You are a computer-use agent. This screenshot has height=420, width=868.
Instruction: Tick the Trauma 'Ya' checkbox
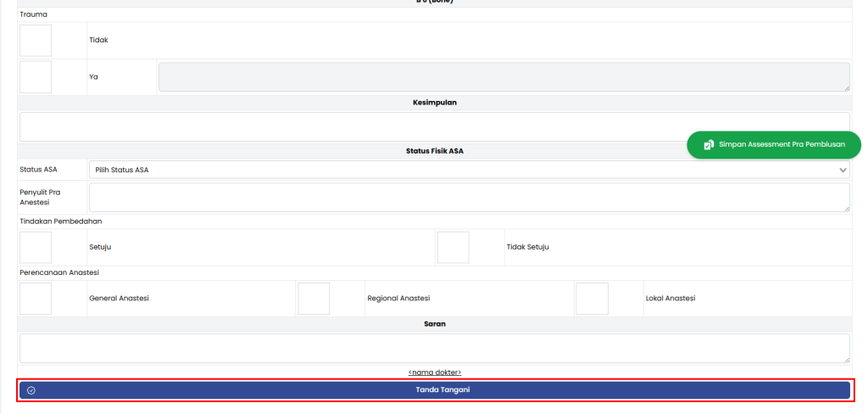point(36,76)
